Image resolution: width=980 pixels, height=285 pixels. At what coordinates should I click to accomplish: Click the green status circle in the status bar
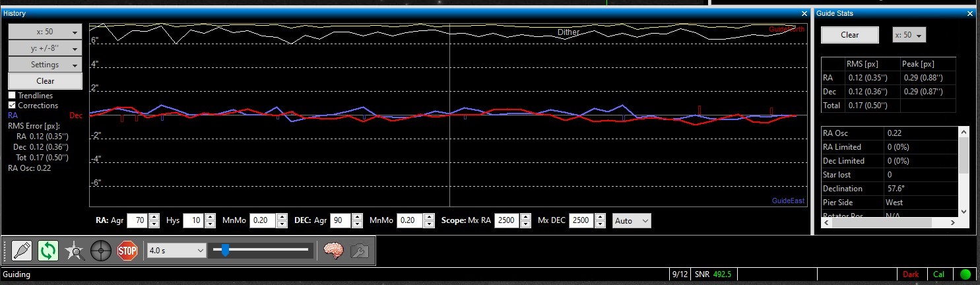(x=965, y=274)
